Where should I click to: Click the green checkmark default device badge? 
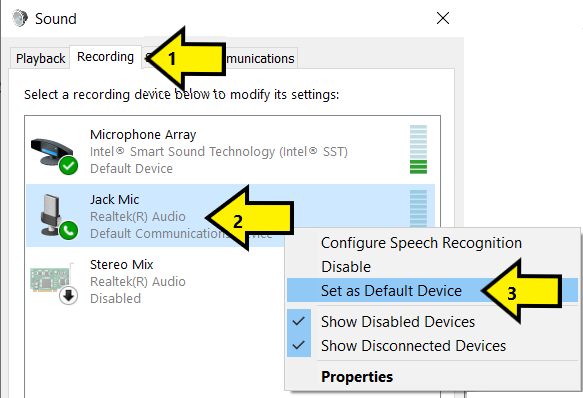click(x=69, y=166)
